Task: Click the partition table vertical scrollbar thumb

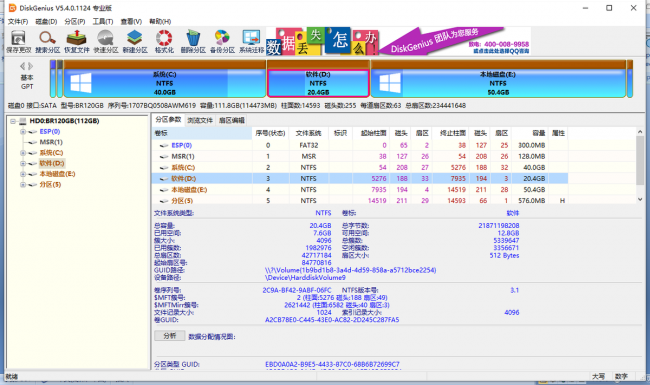Action: click(x=640, y=160)
